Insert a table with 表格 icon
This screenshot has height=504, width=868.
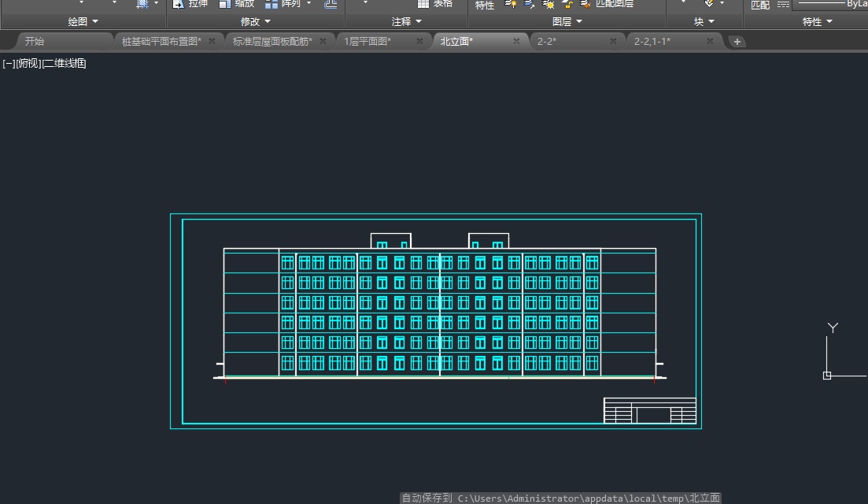pyautogui.click(x=423, y=4)
